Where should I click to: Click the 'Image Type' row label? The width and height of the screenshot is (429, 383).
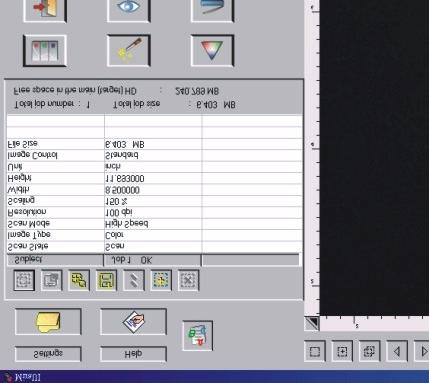tap(29, 235)
